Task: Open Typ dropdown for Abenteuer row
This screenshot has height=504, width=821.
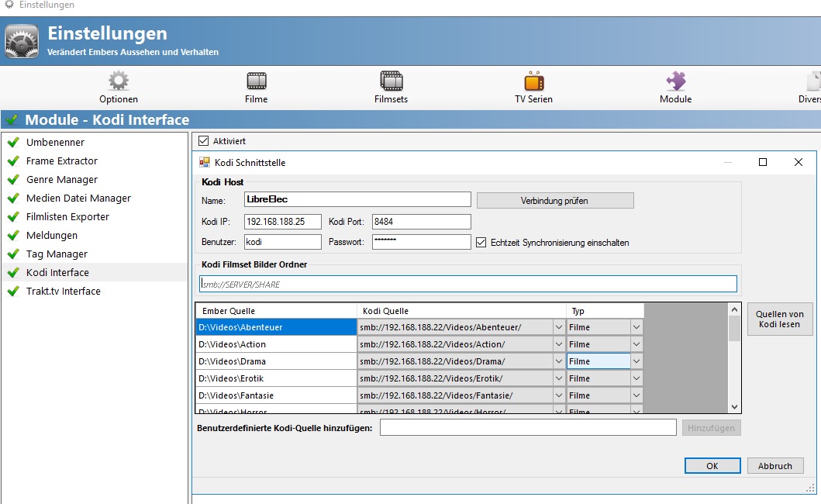Action: (636, 327)
